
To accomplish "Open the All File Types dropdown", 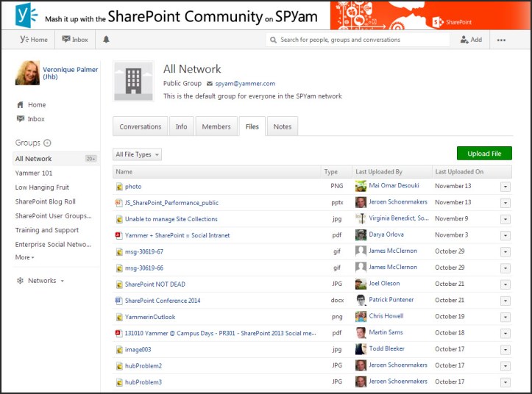I will pos(137,154).
